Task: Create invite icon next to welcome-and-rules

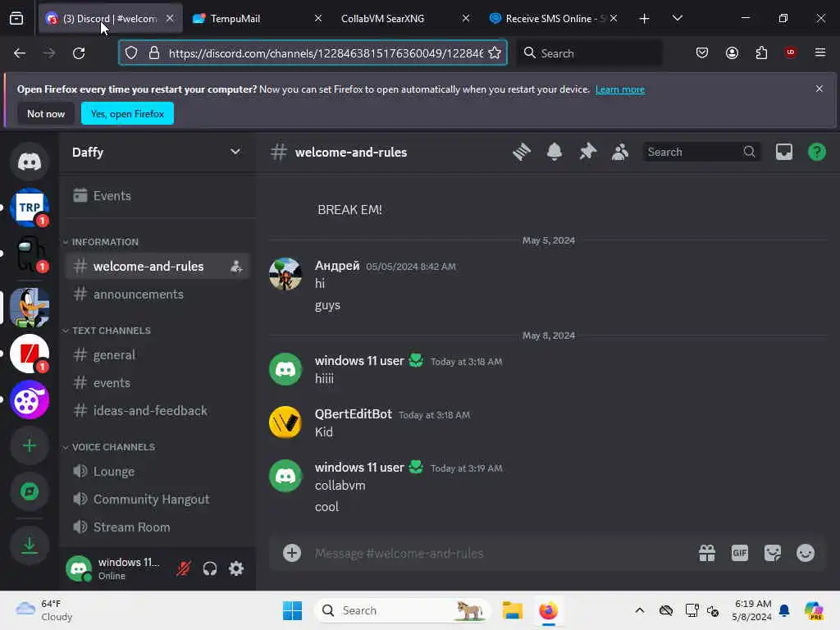Action: 236,267
